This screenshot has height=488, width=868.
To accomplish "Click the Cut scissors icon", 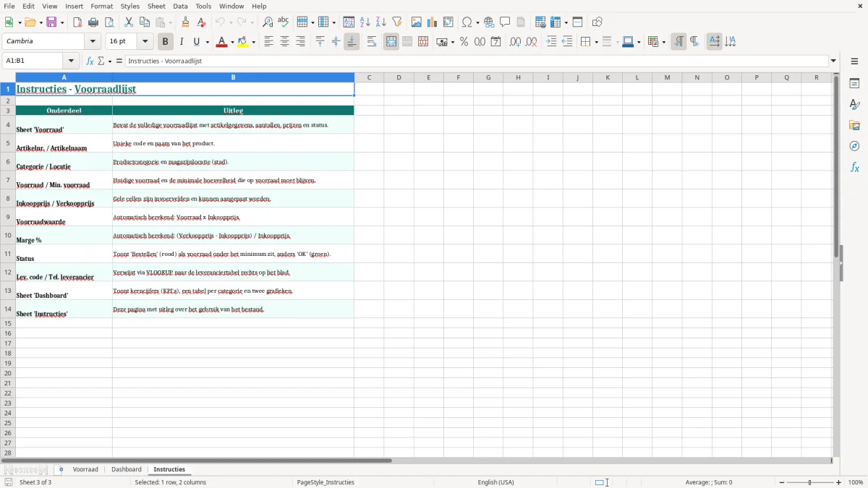I will pos(129,22).
